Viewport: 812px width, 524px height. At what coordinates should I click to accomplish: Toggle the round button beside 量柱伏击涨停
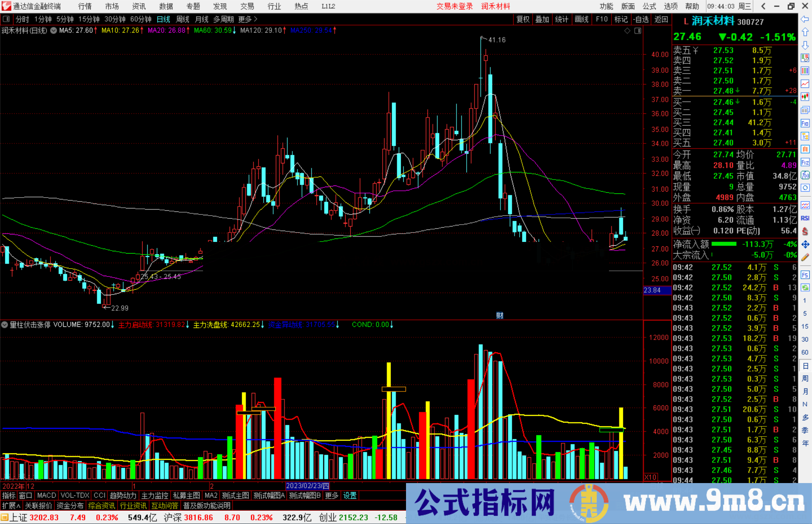click(x=5, y=325)
